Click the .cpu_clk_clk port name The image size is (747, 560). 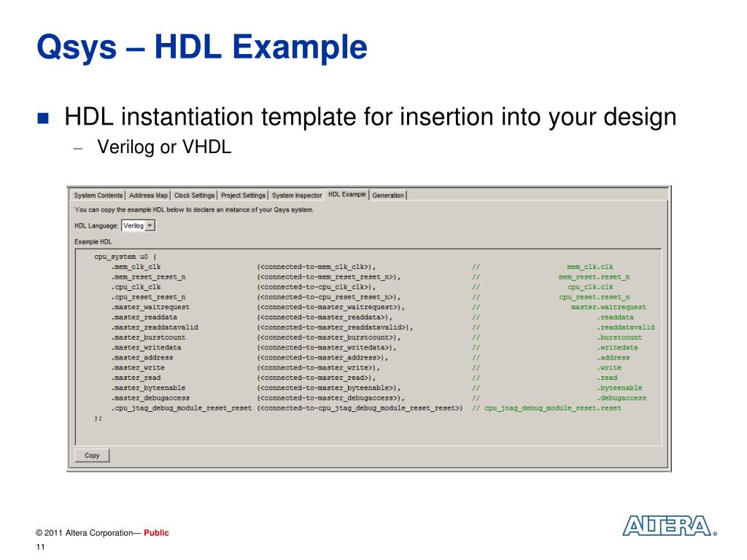tap(136, 287)
